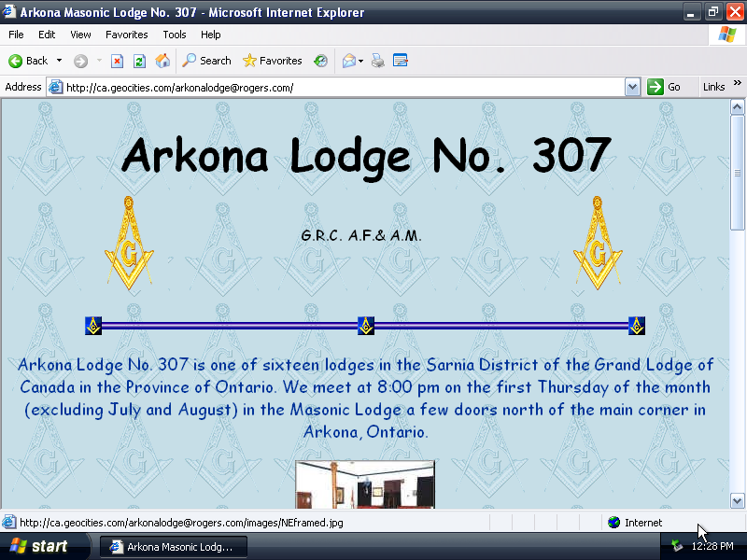Click the lodge description paragraph

[366, 399]
